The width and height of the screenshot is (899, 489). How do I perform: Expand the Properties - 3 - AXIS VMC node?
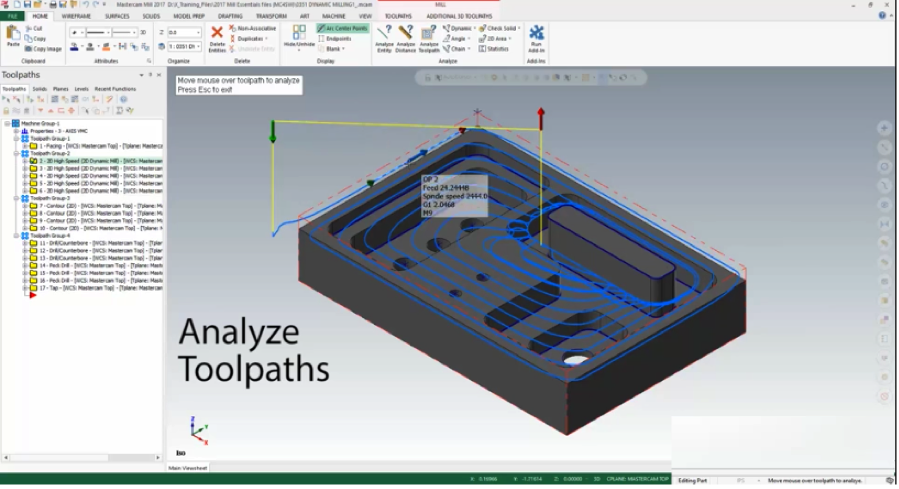(16, 131)
